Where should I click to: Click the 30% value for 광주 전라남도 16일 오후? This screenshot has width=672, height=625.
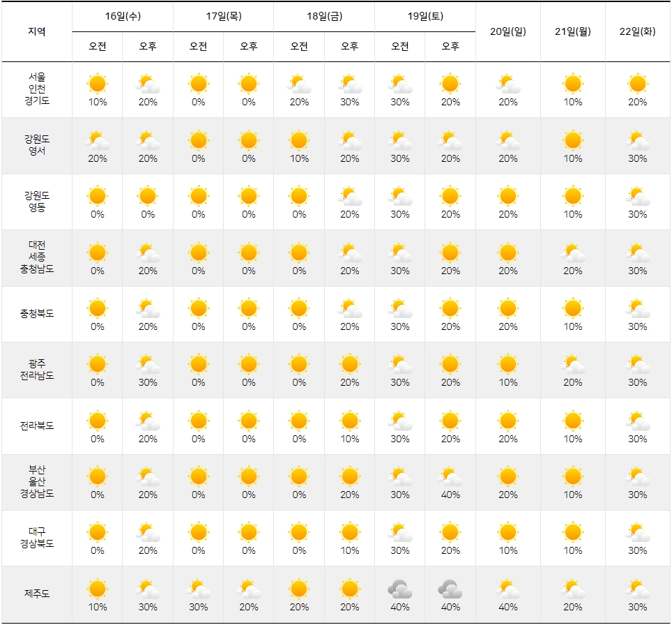[x=148, y=383]
